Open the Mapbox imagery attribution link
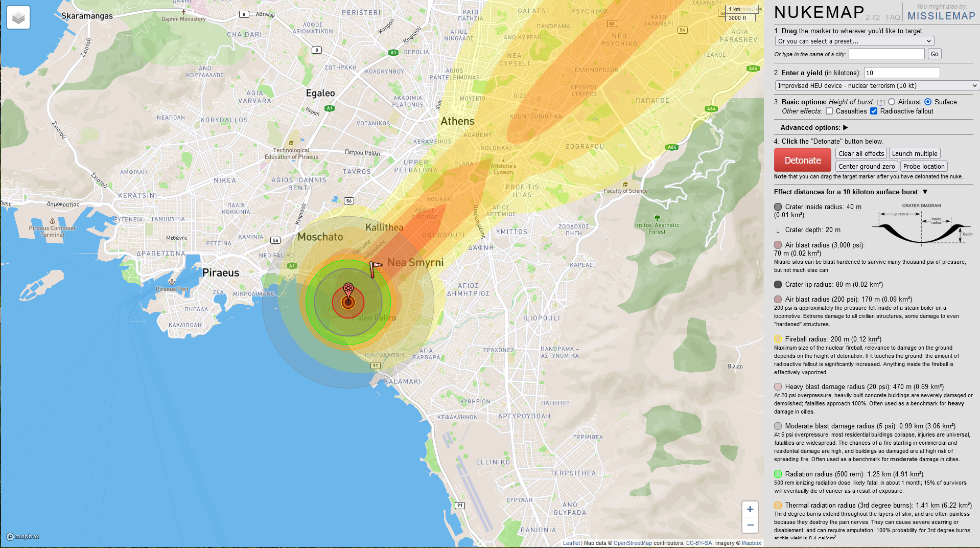This screenshot has width=980, height=548. (751, 543)
